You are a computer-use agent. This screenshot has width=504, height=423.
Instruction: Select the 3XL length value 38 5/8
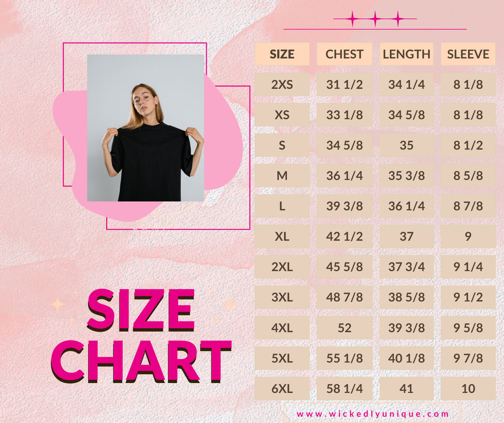click(406, 297)
